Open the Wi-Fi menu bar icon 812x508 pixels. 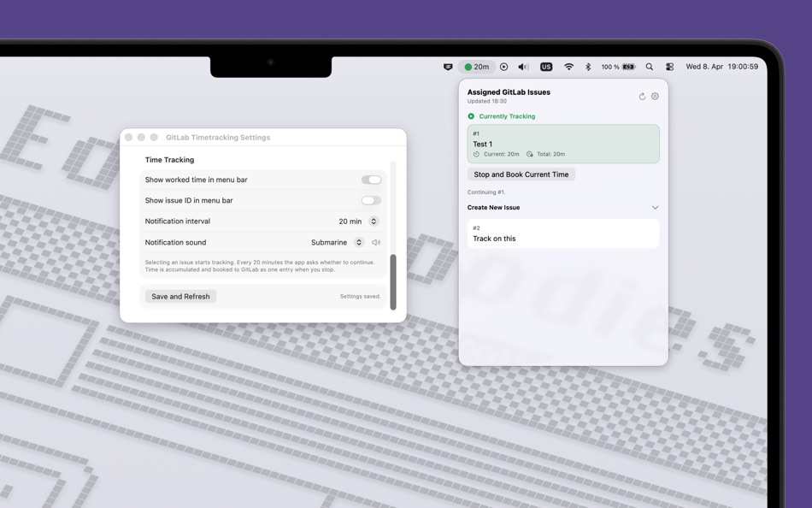(568, 67)
